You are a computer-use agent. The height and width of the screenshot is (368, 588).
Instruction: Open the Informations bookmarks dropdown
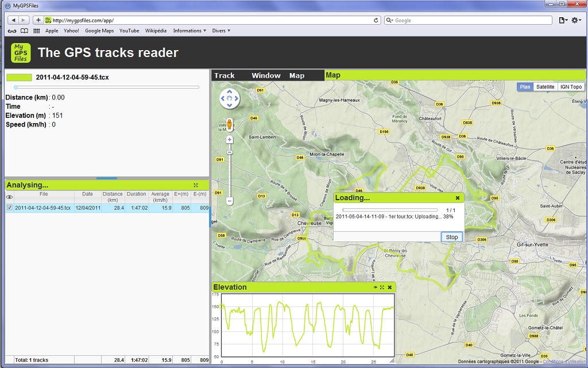pyautogui.click(x=189, y=31)
